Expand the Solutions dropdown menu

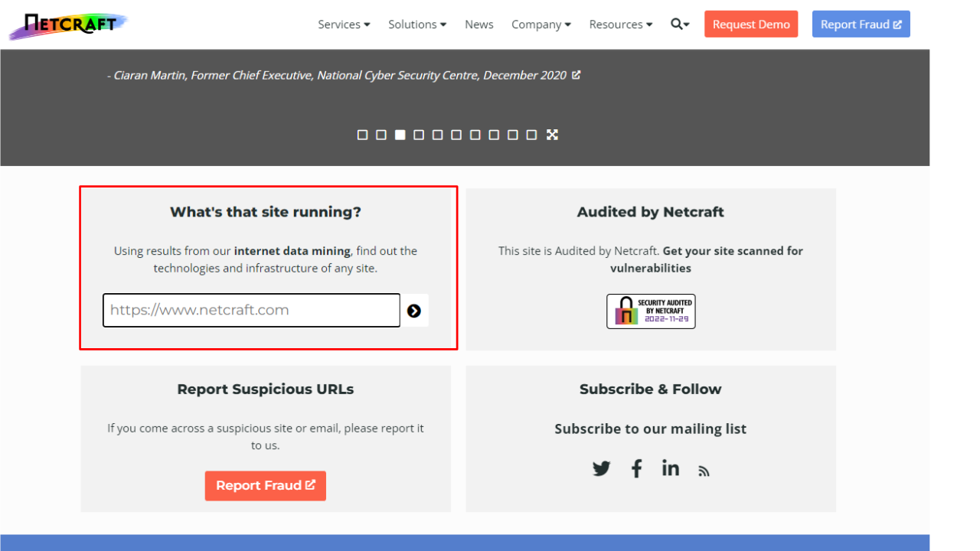417,24
